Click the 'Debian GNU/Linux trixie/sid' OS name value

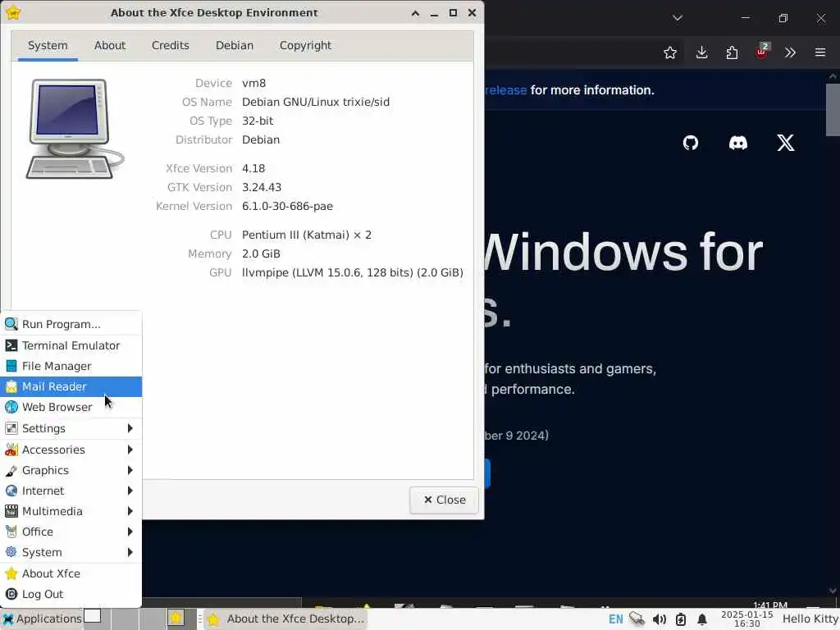click(316, 102)
